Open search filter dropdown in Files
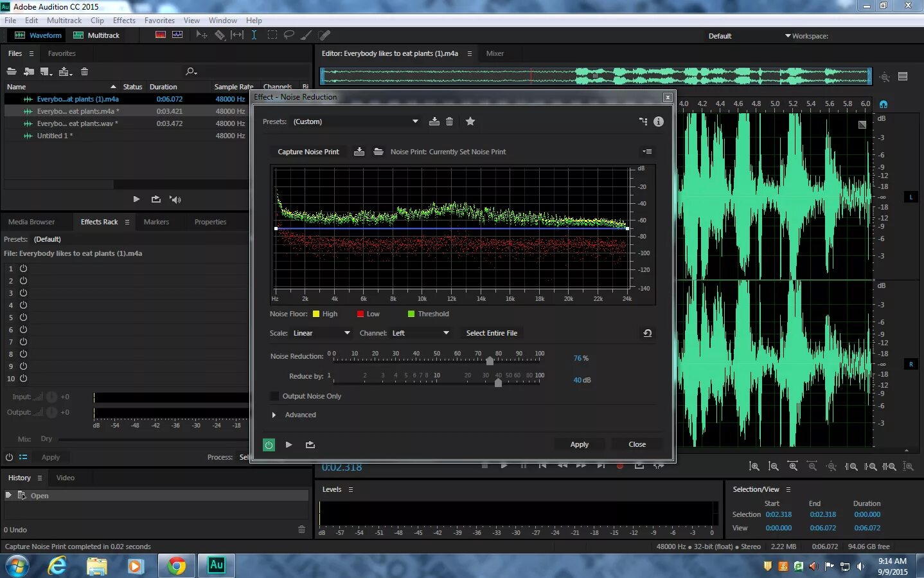 191,71
